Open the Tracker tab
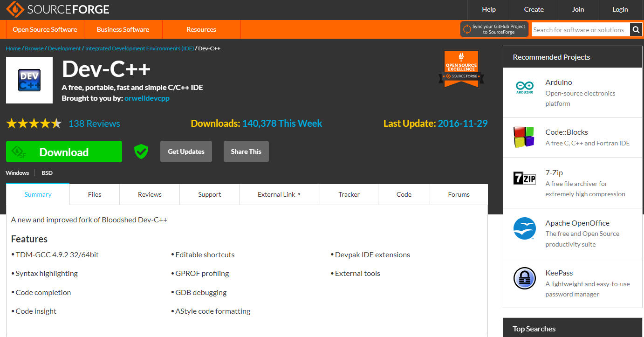 tap(349, 194)
